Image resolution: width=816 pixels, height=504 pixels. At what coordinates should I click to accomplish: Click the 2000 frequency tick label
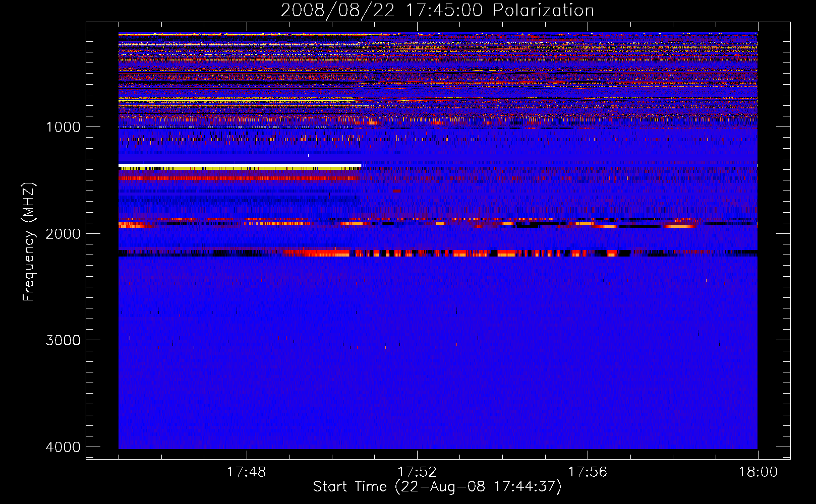point(63,234)
